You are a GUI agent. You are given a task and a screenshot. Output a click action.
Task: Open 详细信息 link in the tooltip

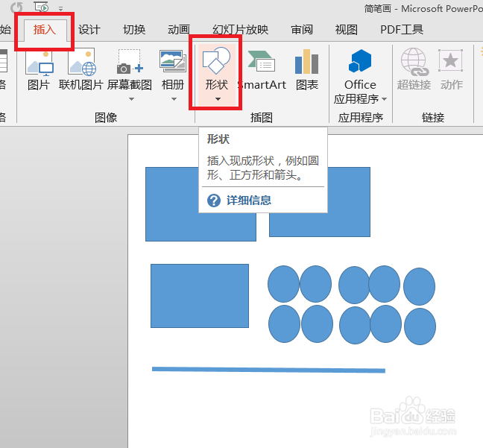(249, 201)
